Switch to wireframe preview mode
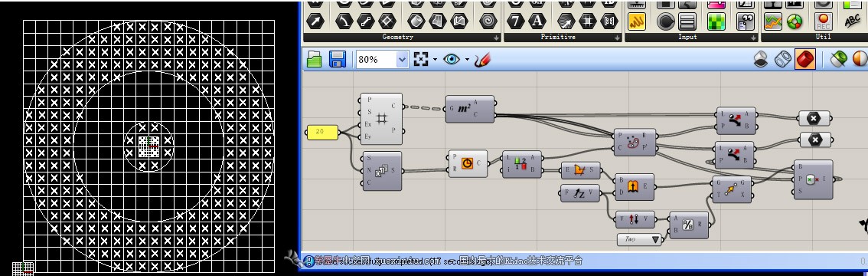 (x=783, y=59)
